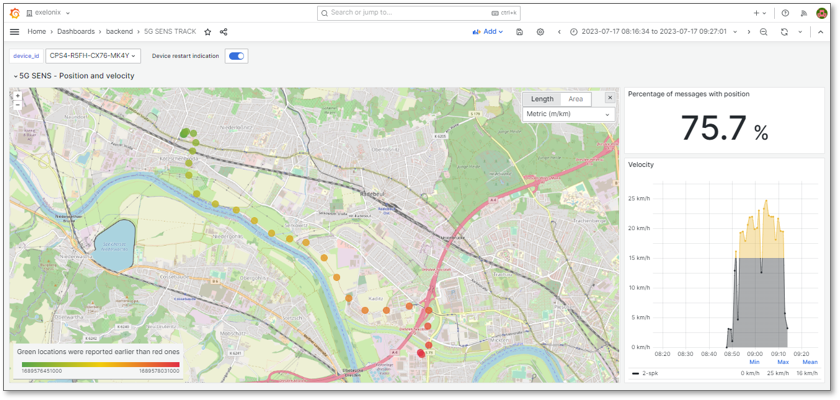Viewport: 840px width, 400px height.
Task: Sort legend by Min column
Action: (x=754, y=362)
